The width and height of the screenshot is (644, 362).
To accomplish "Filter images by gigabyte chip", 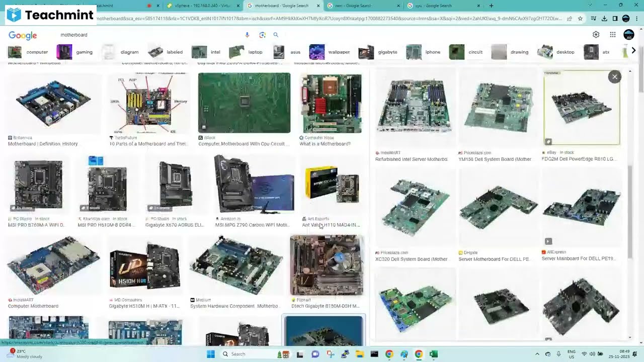I will (x=378, y=52).
